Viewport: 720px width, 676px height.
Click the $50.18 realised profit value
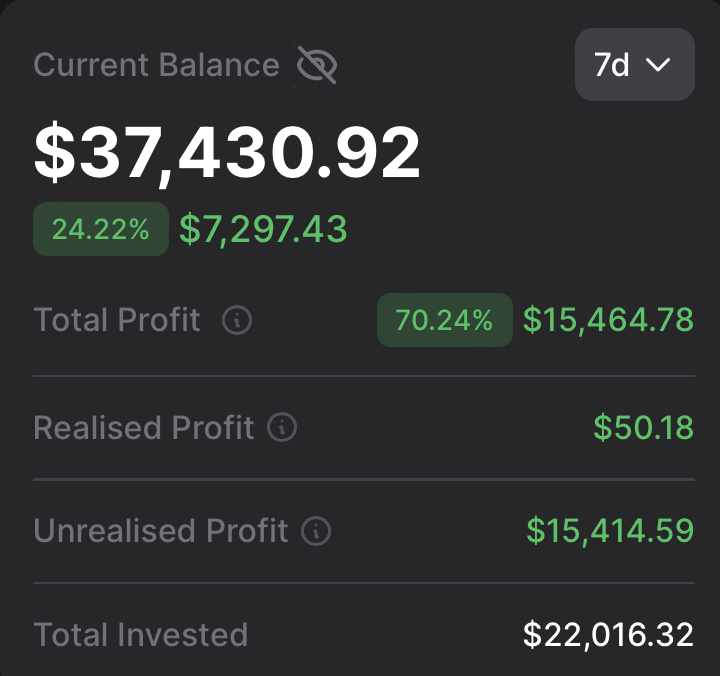tap(643, 428)
